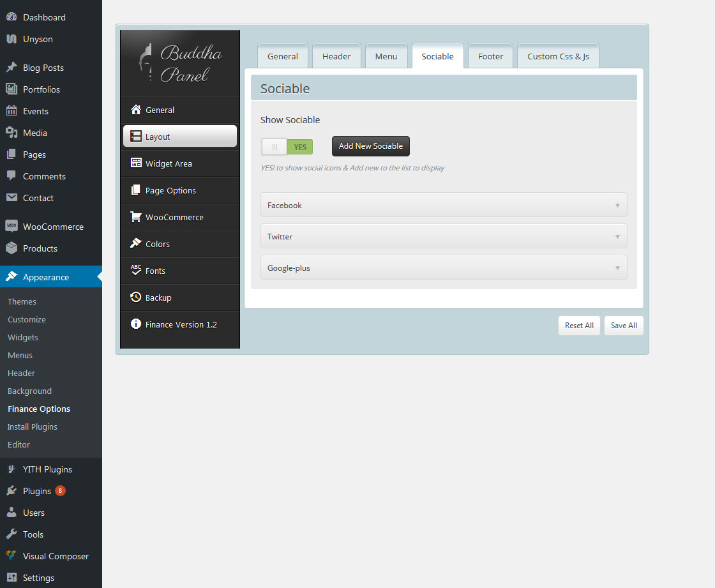Click the WooCommerce cart icon in panel
Viewport: 715px width, 588px height.
point(136,216)
